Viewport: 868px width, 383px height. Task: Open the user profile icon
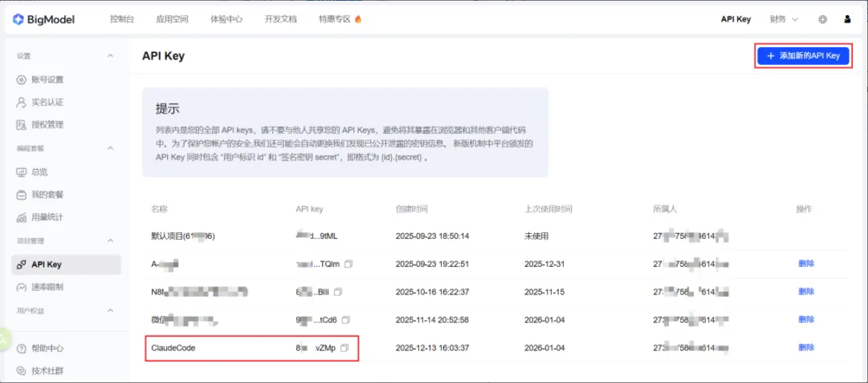847,19
